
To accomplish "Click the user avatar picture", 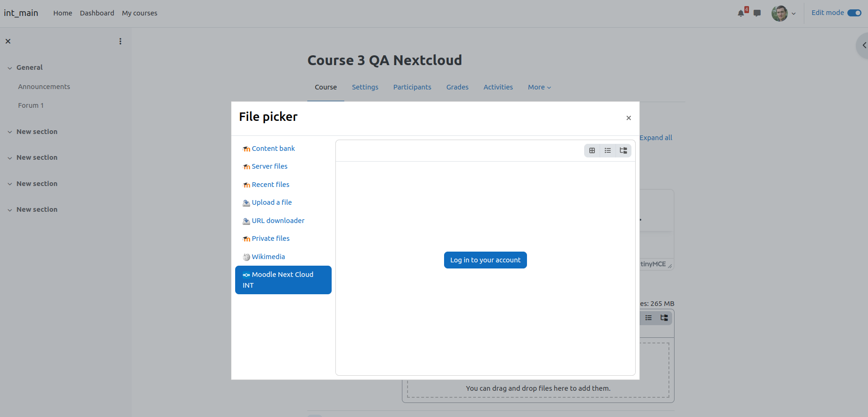I will click(779, 13).
